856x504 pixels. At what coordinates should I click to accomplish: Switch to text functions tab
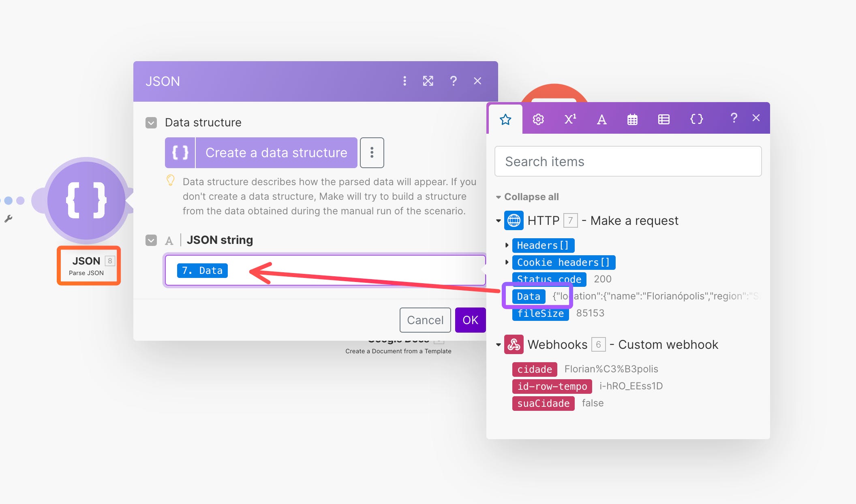[x=601, y=119]
